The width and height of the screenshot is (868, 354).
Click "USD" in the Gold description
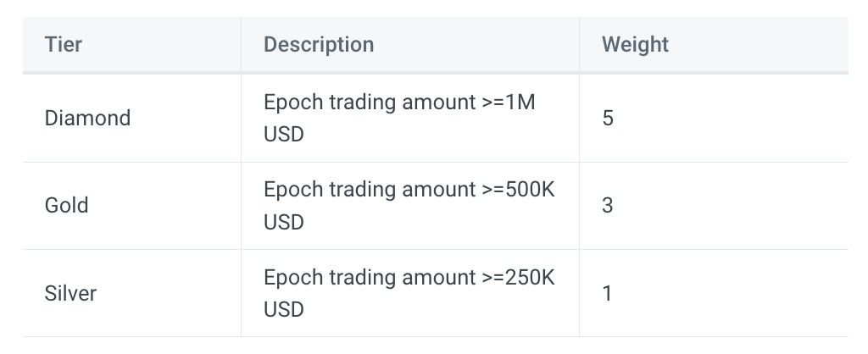[283, 222]
